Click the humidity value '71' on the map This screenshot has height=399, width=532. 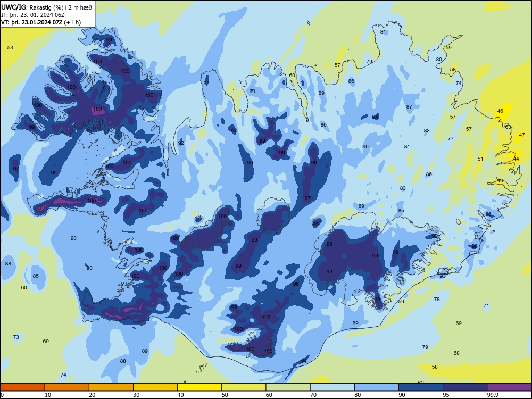click(486, 306)
